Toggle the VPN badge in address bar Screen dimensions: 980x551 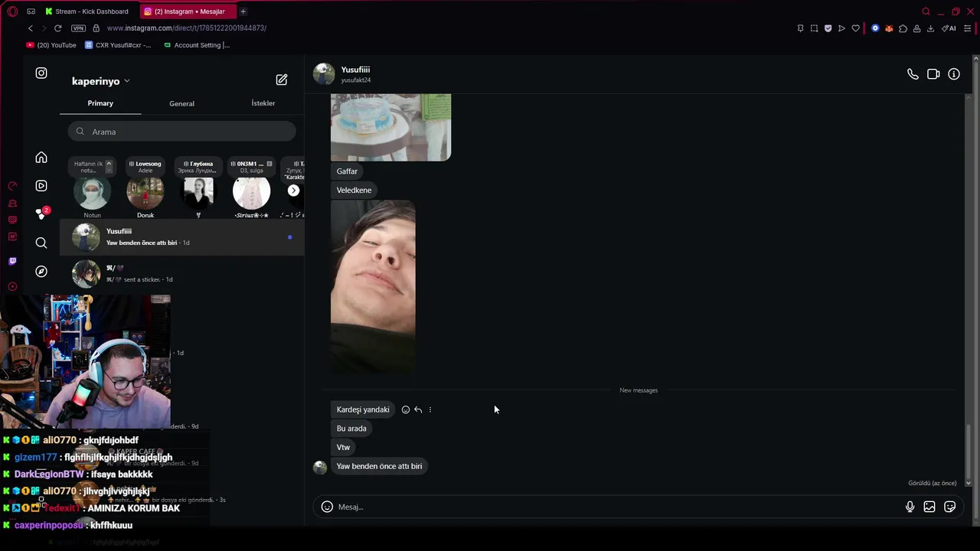coord(78,28)
